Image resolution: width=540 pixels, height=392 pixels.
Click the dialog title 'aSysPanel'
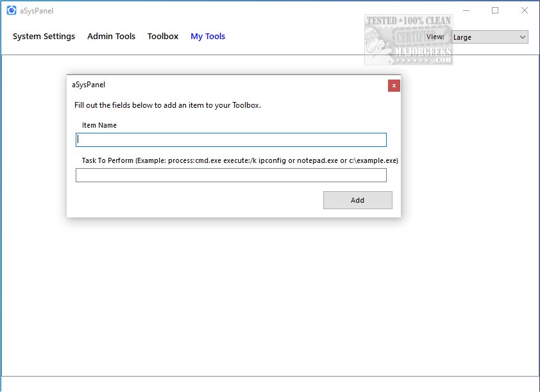tap(89, 85)
